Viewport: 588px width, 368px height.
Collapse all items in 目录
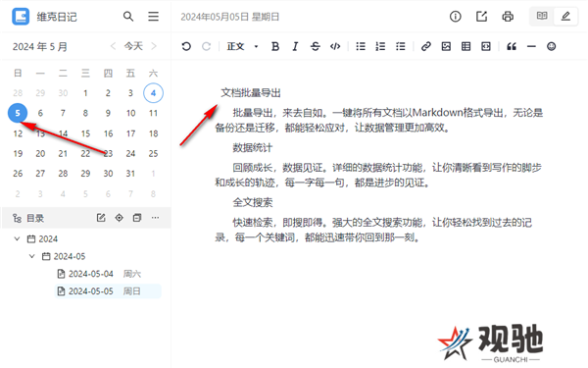point(137,218)
